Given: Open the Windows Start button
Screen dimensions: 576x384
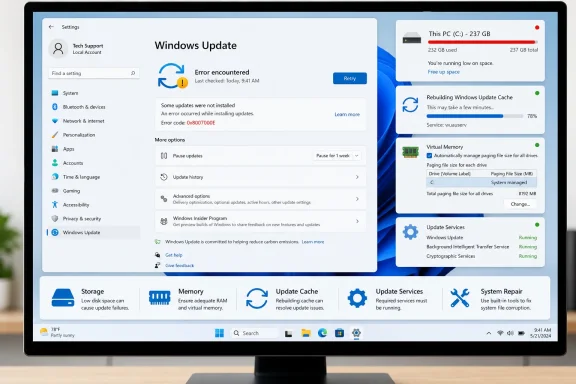Looking at the screenshot, I should [219, 333].
